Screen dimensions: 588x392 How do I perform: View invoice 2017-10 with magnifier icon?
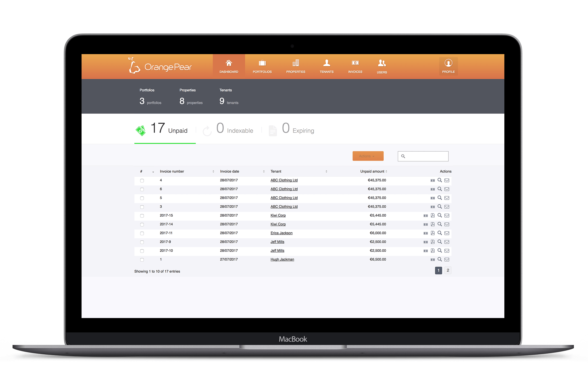coord(440,251)
